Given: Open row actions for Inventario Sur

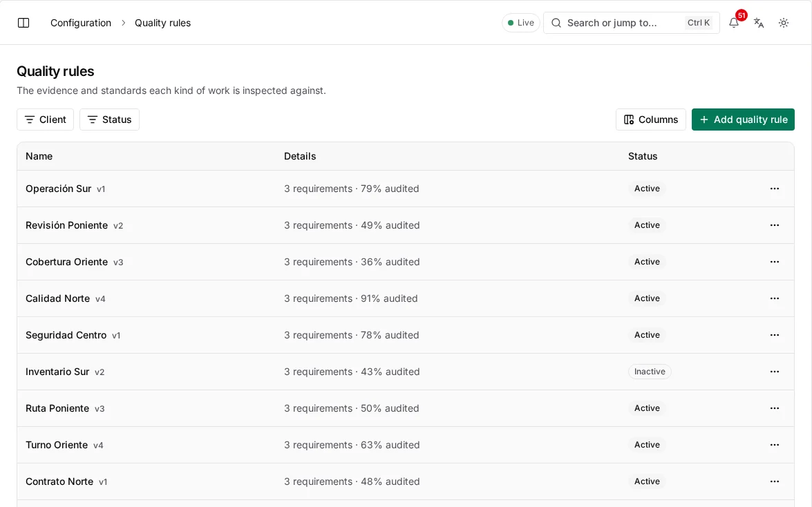Looking at the screenshot, I should coord(774,372).
